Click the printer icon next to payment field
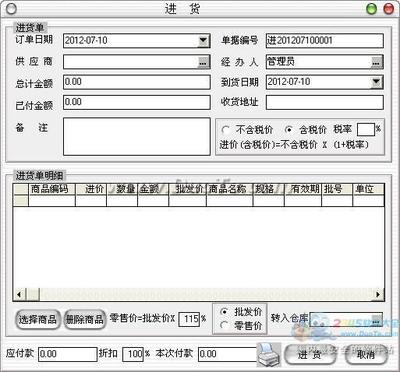 point(269,354)
